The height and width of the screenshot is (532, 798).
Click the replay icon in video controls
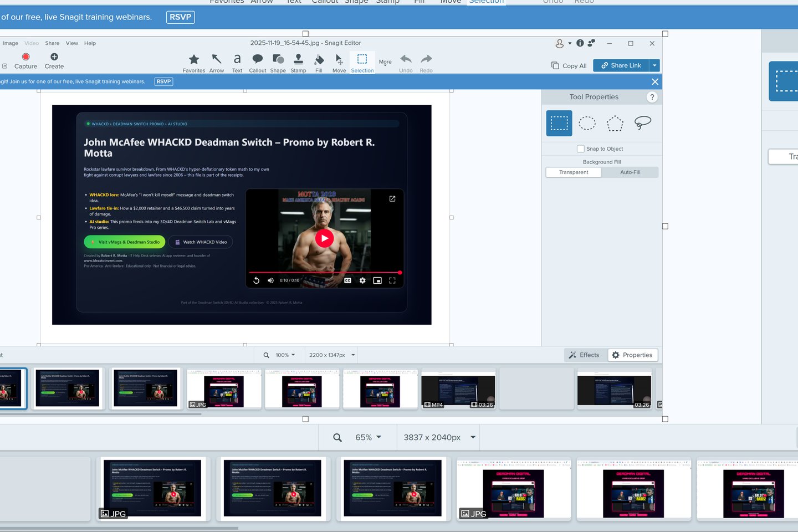pos(256,280)
